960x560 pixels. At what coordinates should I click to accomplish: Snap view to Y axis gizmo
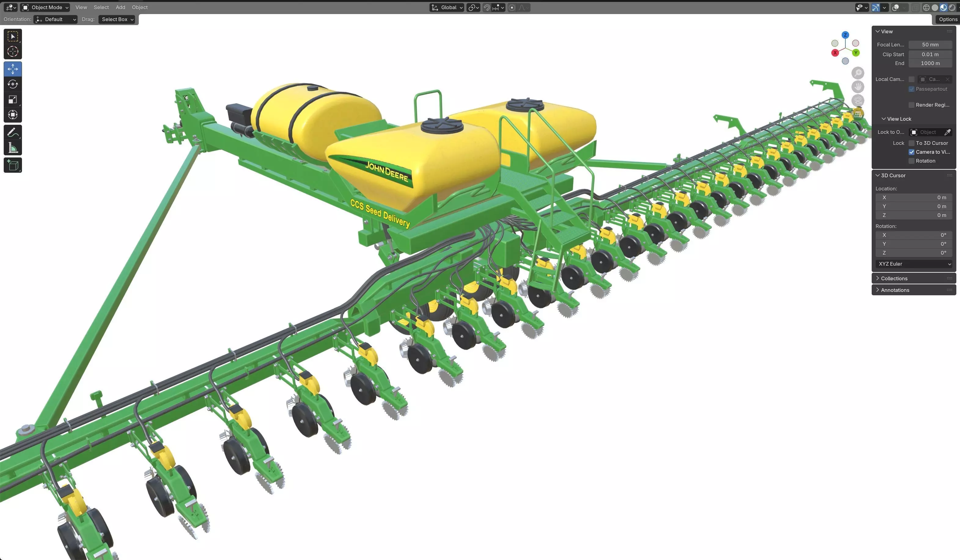tap(856, 53)
